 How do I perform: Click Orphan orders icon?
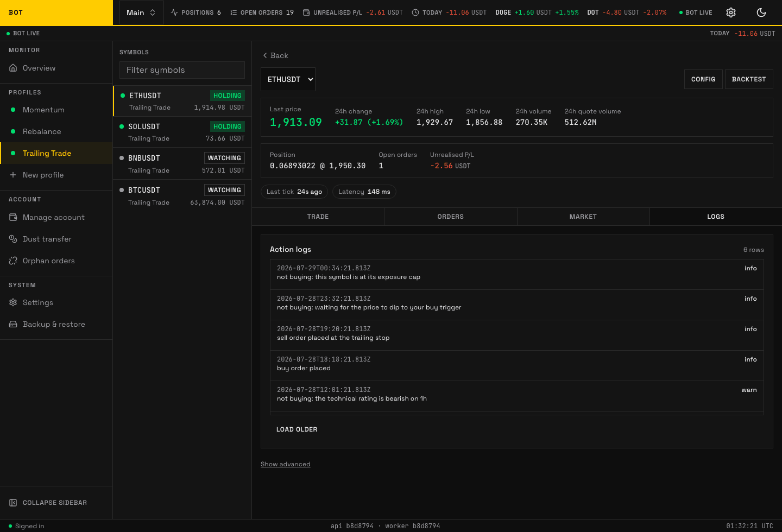click(x=13, y=261)
